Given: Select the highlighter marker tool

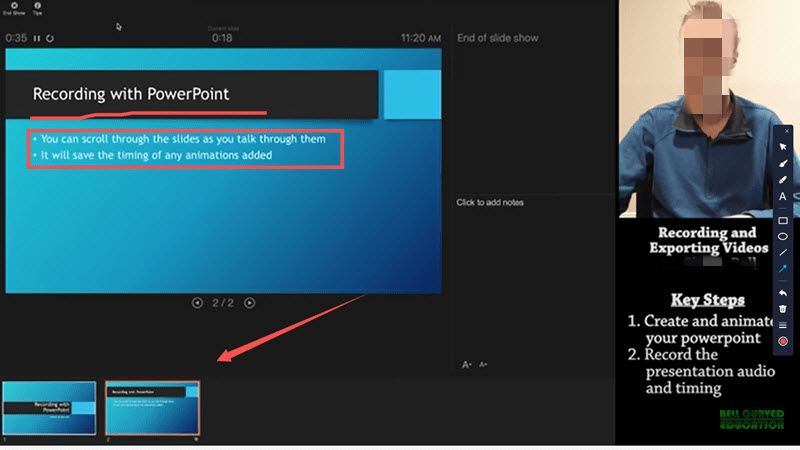Looking at the screenshot, I should point(783,180).
